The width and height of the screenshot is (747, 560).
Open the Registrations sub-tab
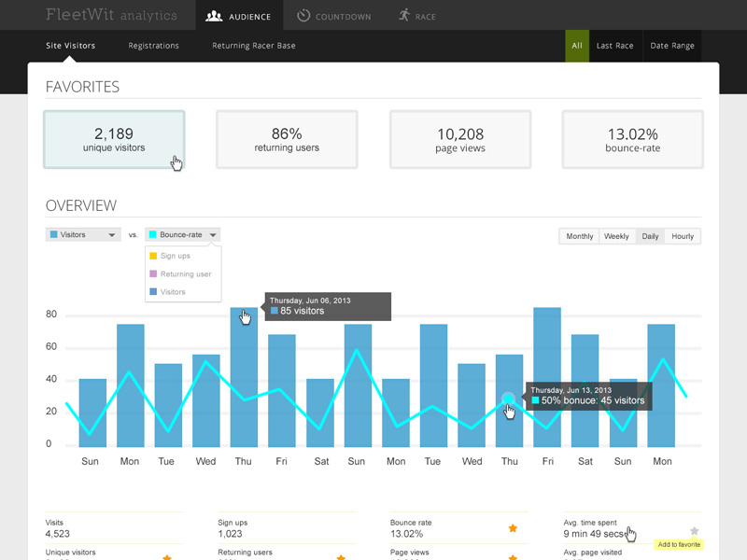point(153,46)
